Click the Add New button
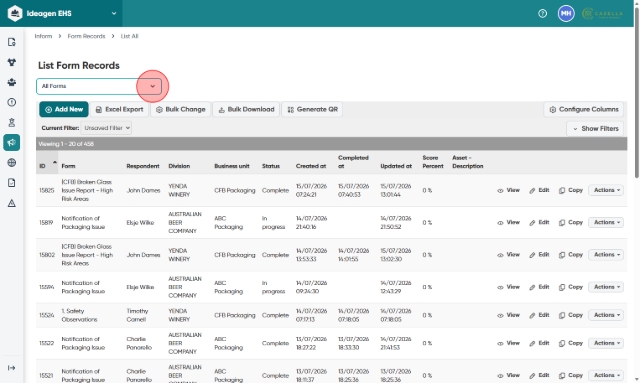Image resolution: width=640 pixels, height=383 pixels. 64,109
